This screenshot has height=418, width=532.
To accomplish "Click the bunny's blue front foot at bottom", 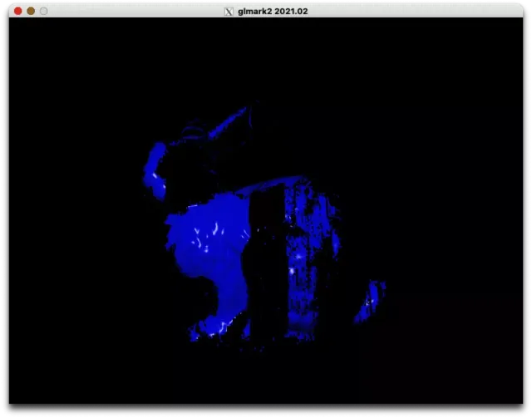I will pyautogui.click(x=212, y=327).
